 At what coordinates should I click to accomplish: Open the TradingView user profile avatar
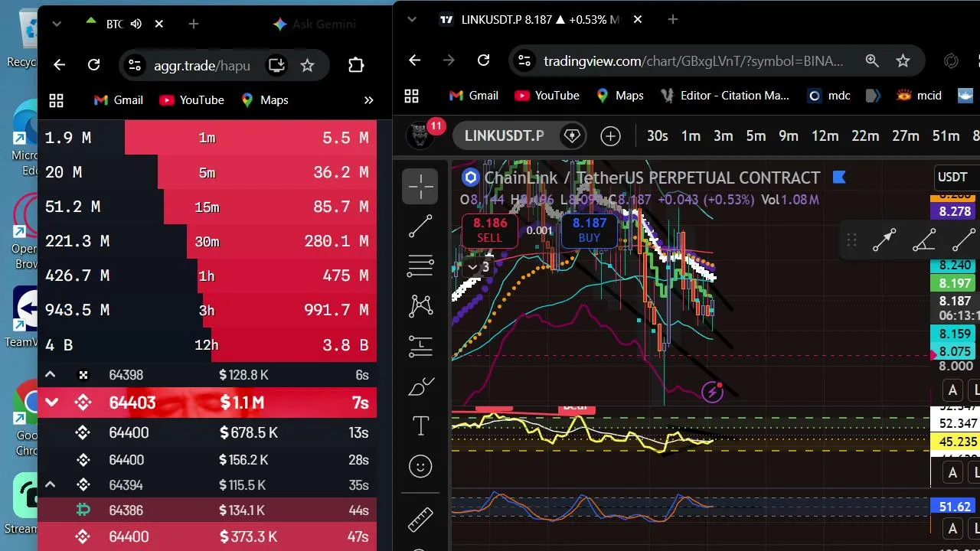click(420, 136)
